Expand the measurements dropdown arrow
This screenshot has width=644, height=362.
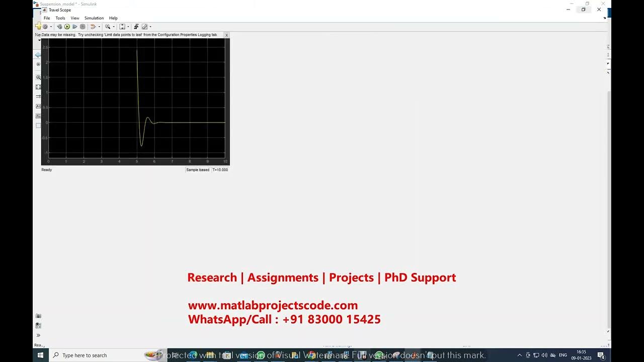pos(150,27)
